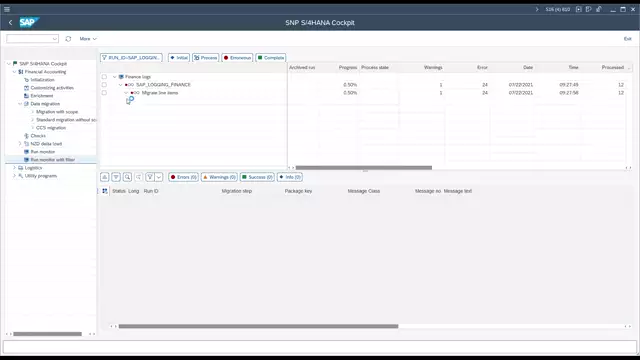This screenshot has width=640, height=360.
Task: Collapse SNP S/4HANA Cockpit root node
Action: tap(9, 64)
